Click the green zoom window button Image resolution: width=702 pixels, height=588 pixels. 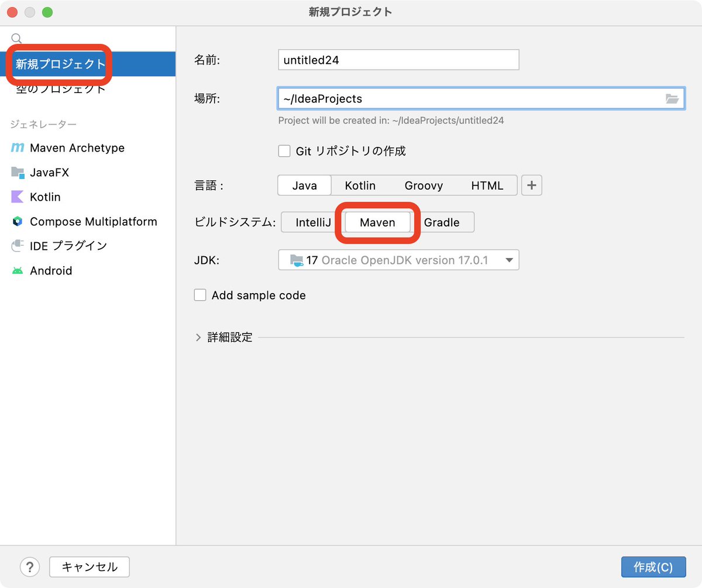tap(47, 12)
